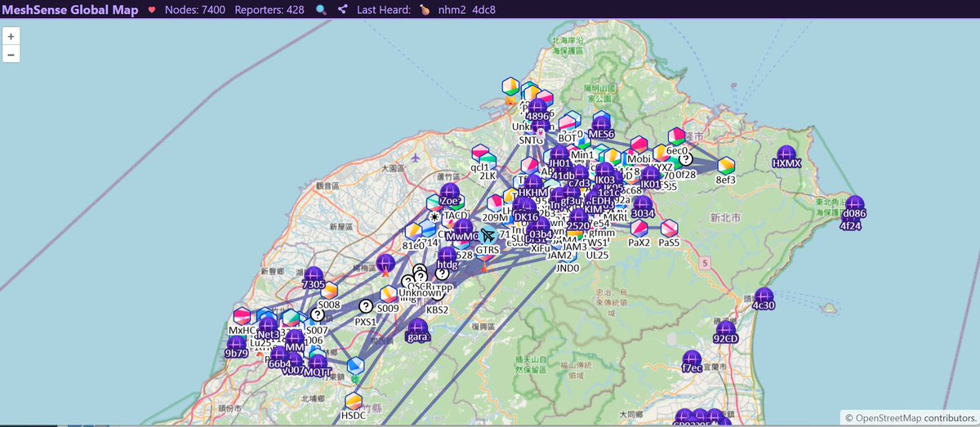Select the S008 hexagon node marker

(x=329, y=291)
